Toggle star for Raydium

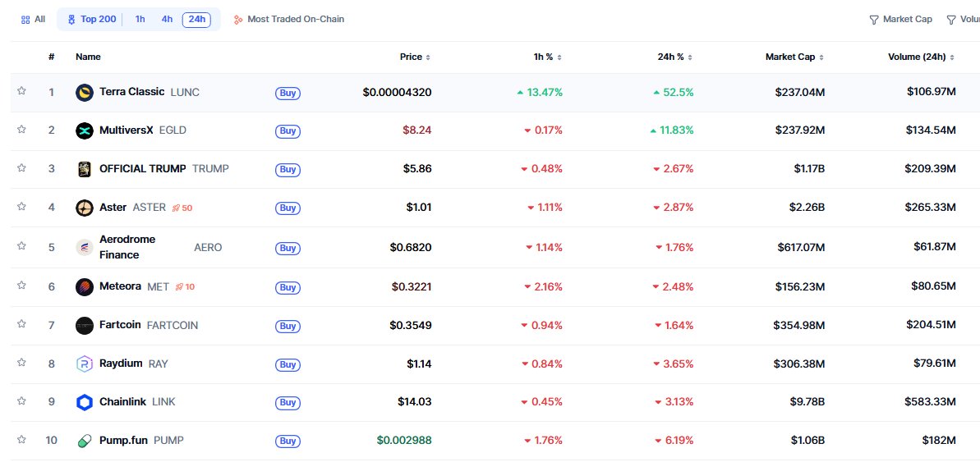click(21, 363)
